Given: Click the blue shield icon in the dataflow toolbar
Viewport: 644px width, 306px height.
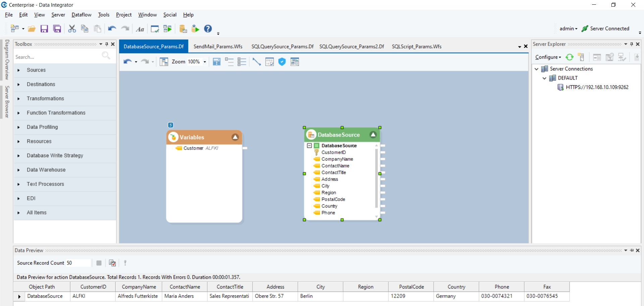Looking at the screenshot, I should (282, 62).
